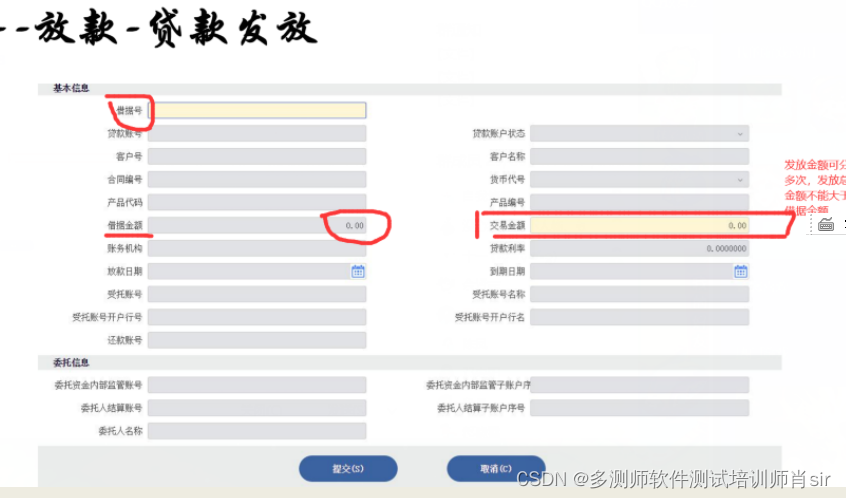Select the 贷款利率 field
846x498 pixels.
[639, 248]
